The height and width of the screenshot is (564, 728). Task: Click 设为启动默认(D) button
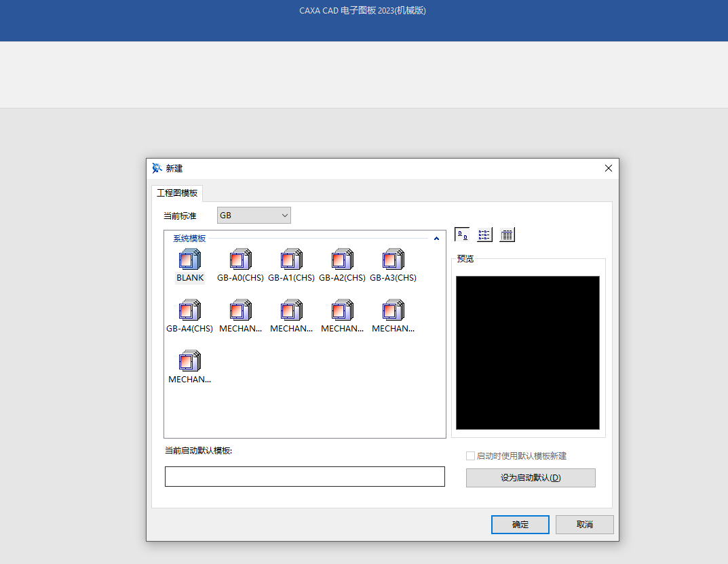pos(531,478)
